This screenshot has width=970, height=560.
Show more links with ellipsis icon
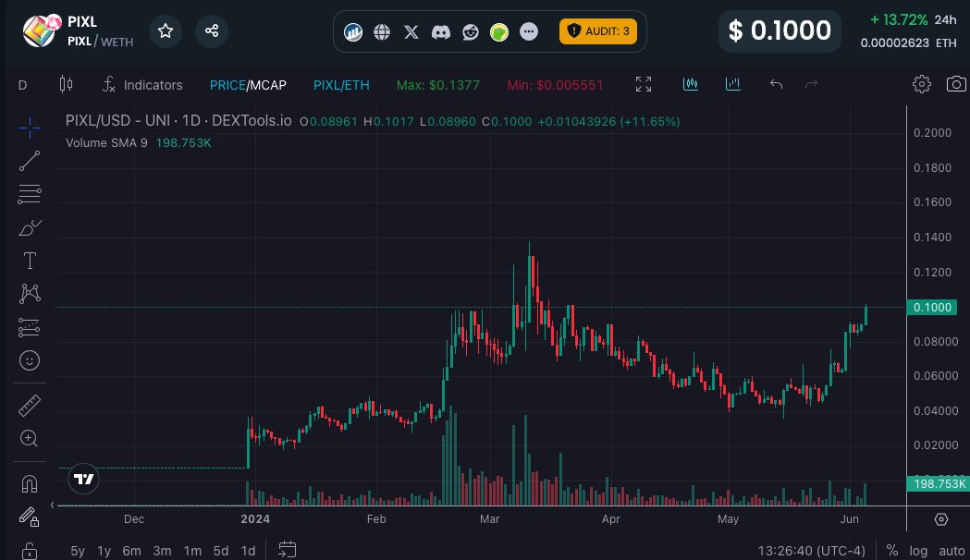pyautogui.click(x=529, y=31)
